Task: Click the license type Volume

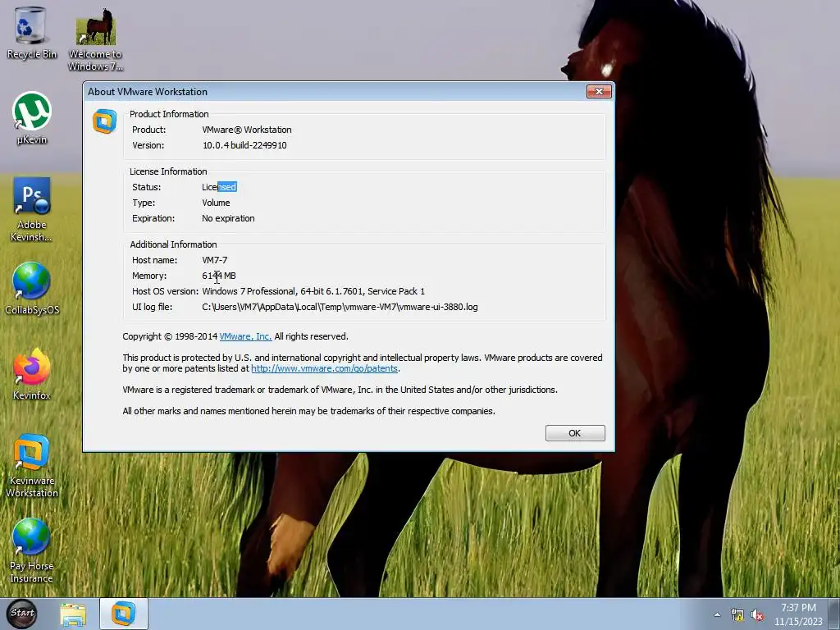Action: [x=216, y=203]
